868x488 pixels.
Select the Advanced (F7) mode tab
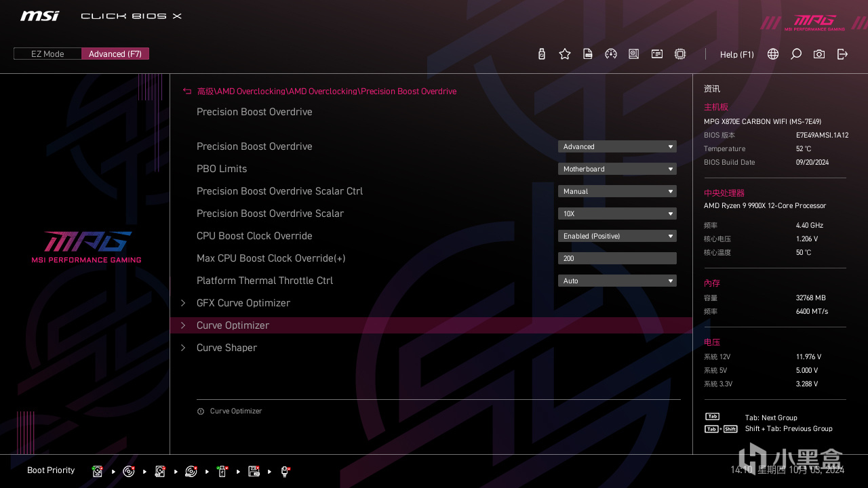(115, 54)
